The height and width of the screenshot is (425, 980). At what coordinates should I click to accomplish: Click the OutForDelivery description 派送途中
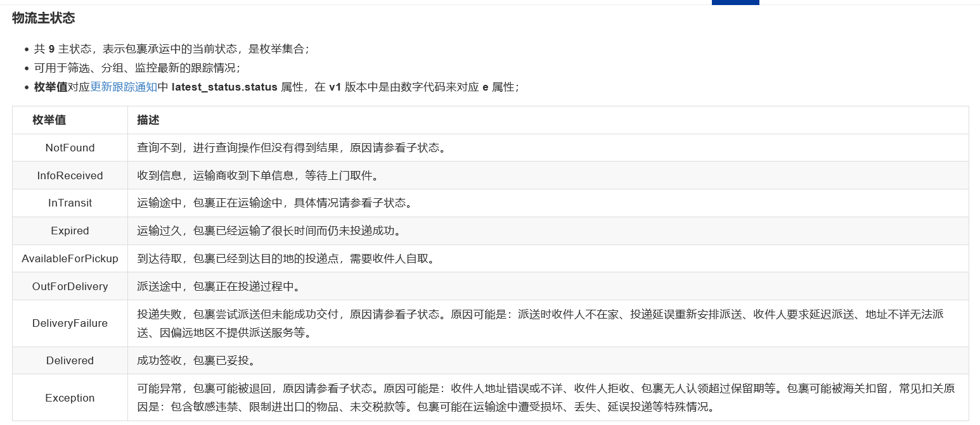tap(219, 286)
